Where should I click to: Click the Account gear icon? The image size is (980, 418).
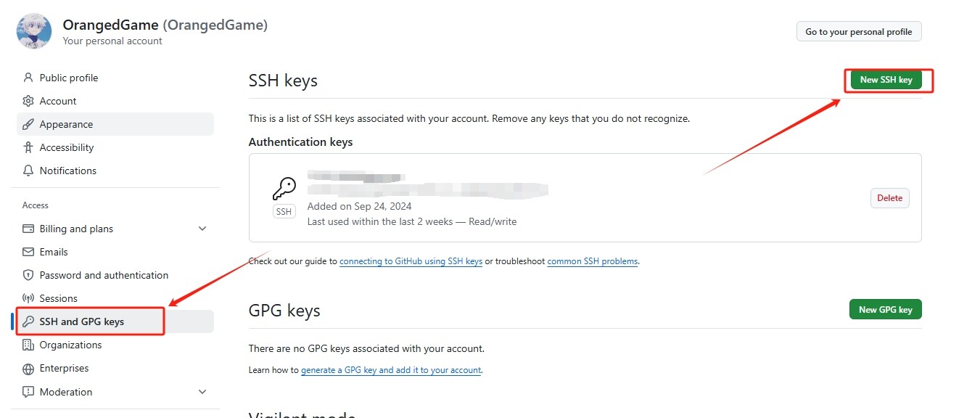[x=28, y=101]
